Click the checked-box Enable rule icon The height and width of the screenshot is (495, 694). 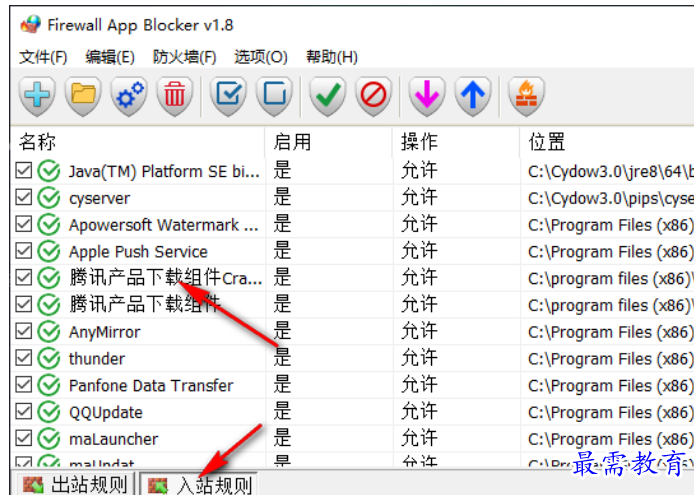[228, 96]
